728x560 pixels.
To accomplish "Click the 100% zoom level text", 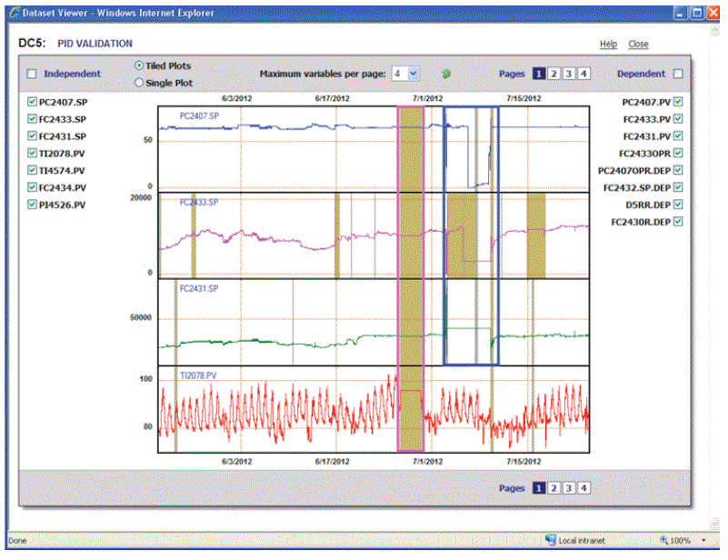I will click(x=680, y=540).
